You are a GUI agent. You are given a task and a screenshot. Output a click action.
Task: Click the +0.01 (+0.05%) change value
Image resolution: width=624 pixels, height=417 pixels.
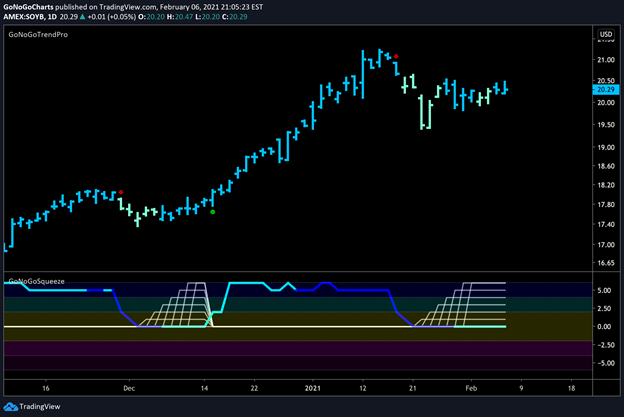pos(111,17)
